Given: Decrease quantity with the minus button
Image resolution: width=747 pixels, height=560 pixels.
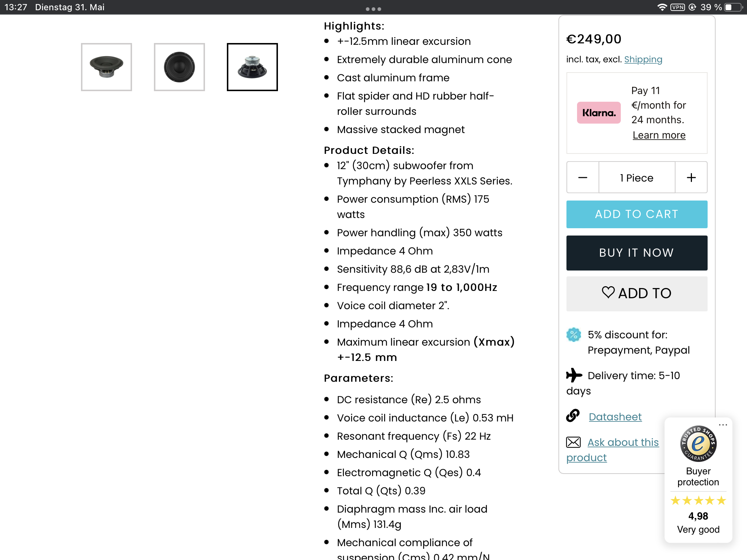Looking at the screenshot, I should [x=583, y=178].
